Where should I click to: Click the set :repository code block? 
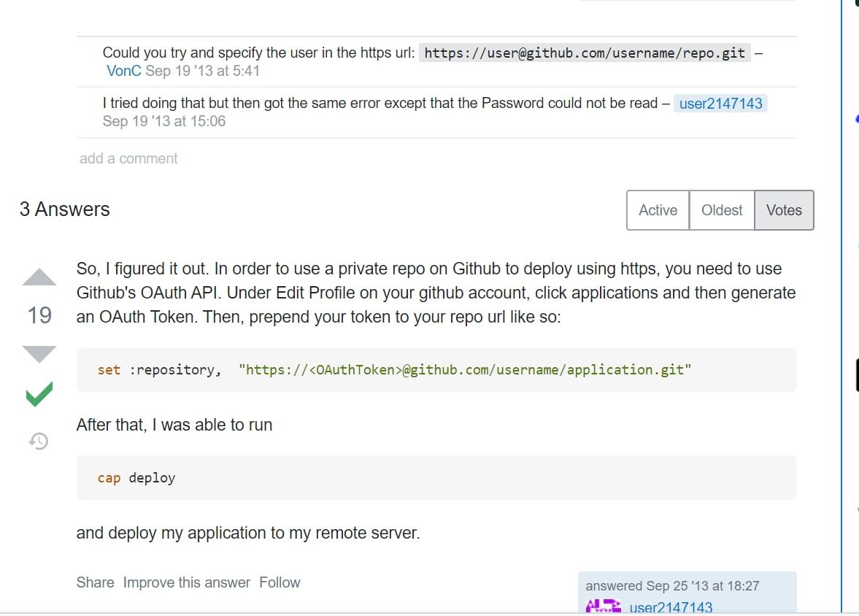(436, 370)
